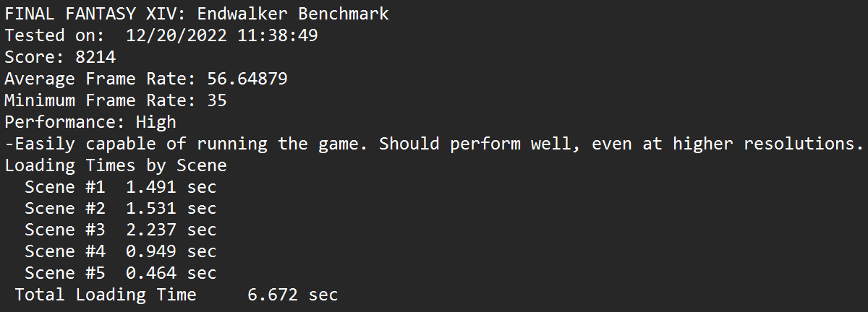
Task: Click the average frame rate value 56.64879
Action: click(247, 79)
